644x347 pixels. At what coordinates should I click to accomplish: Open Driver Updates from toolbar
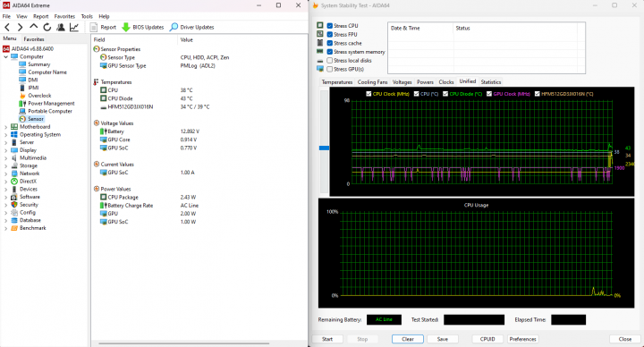coord(191,27)
